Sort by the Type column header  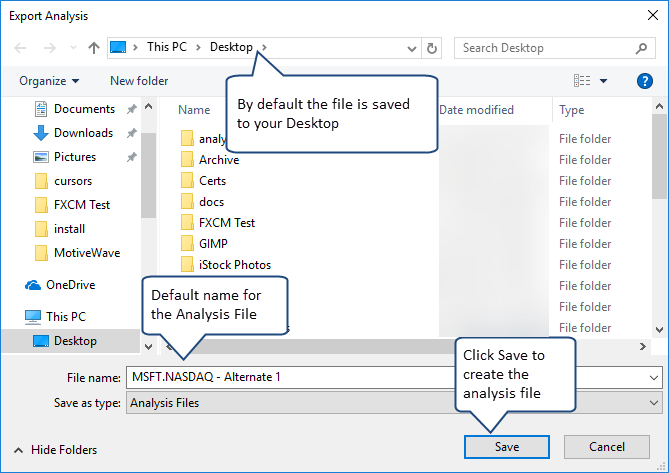click(x=572, y=110)
